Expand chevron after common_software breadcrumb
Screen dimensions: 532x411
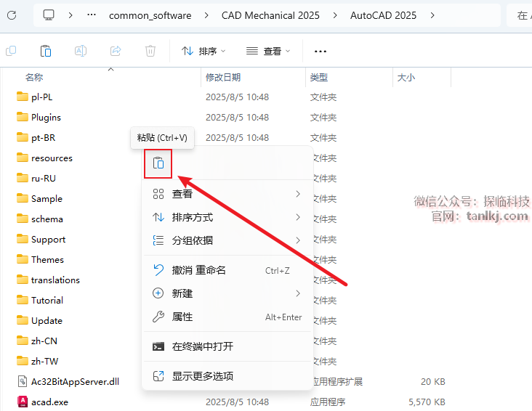(206, 15)
